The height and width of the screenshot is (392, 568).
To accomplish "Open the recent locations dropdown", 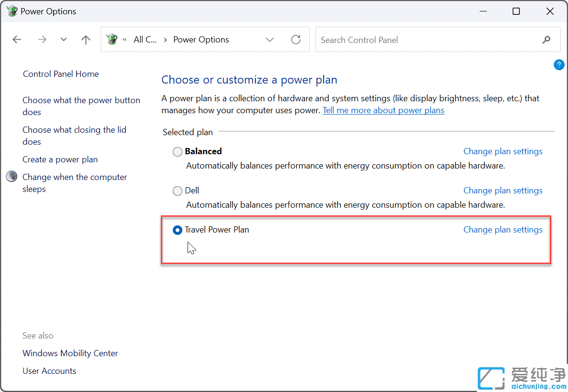I will (64, 40).
